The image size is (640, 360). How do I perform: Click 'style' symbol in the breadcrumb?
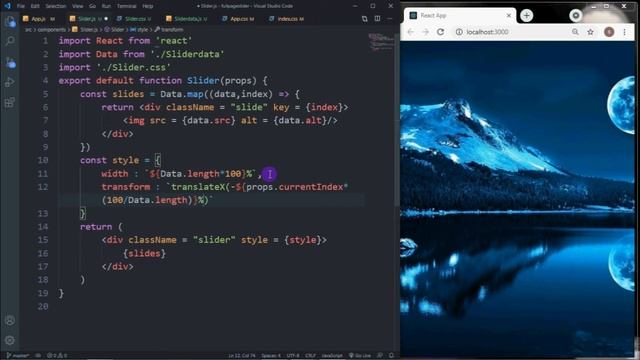click(139, 29)
